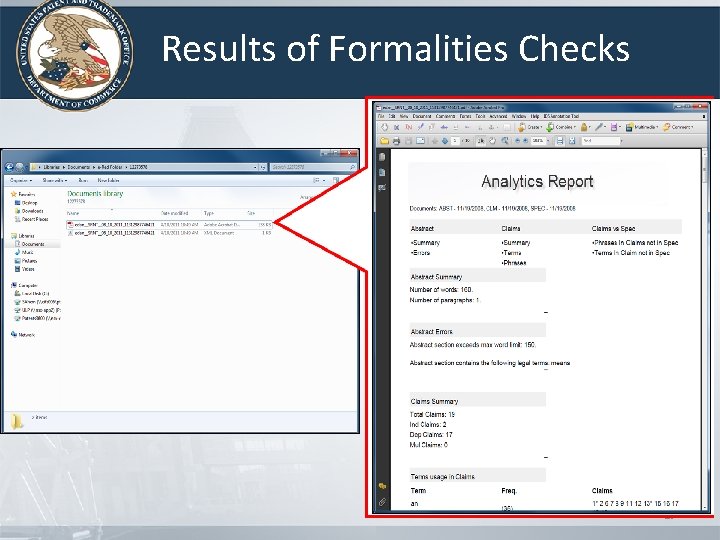
Task: Select Videos library in Explorer
Action: tap(25, 269)
